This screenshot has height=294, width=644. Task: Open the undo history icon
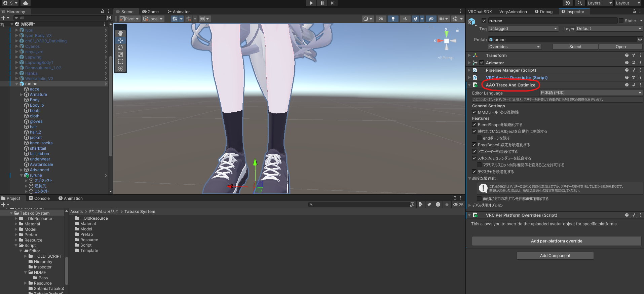point(568,3)
